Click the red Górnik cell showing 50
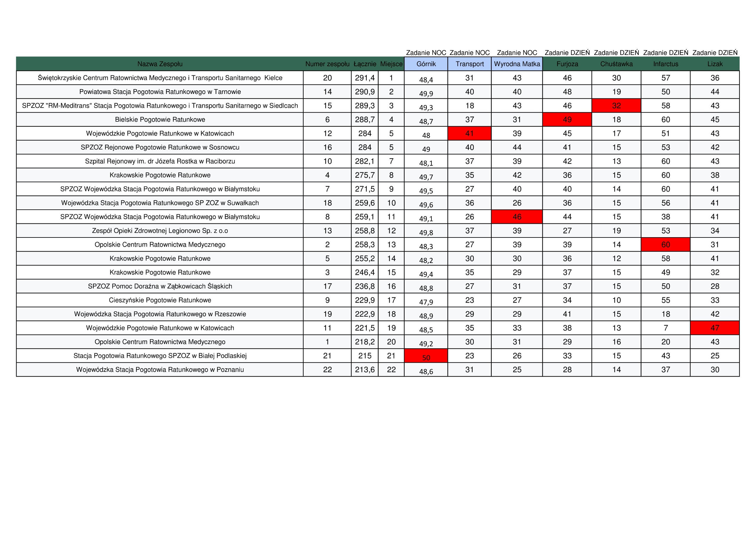 (426, 356)
